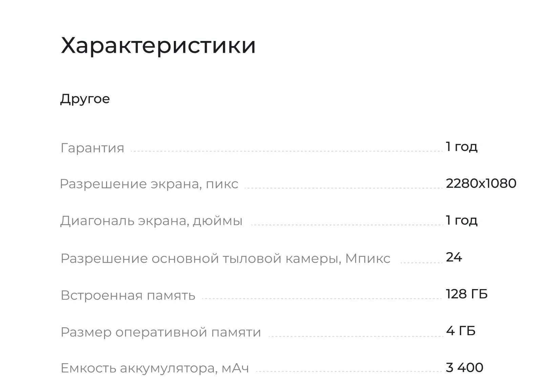
Task: Select the Разрешение основной тыловой камеры label
Action: (225, 259)
